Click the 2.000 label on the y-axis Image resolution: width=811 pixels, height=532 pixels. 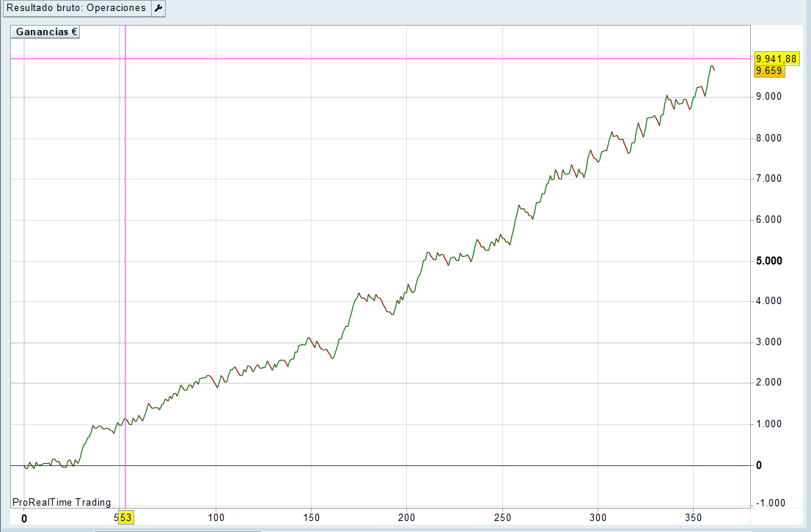(x=769, y=383)
